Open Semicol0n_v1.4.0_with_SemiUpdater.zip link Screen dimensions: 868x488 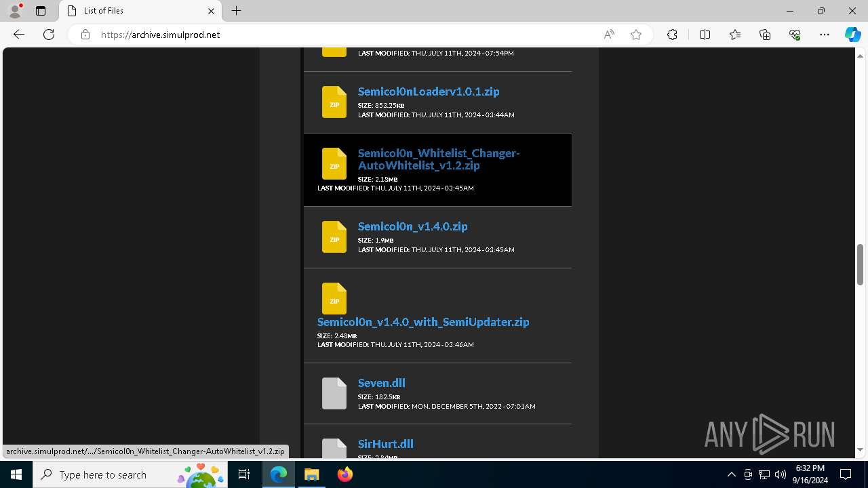pyautogui.click(x=423, y=322)
